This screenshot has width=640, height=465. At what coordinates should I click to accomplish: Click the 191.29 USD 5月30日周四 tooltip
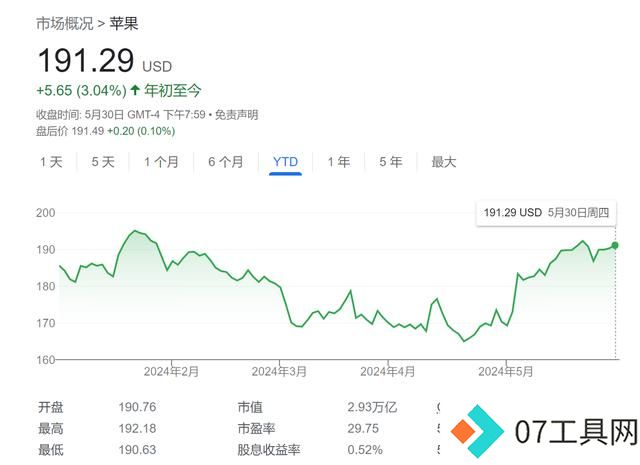click(x=546, y=213)
